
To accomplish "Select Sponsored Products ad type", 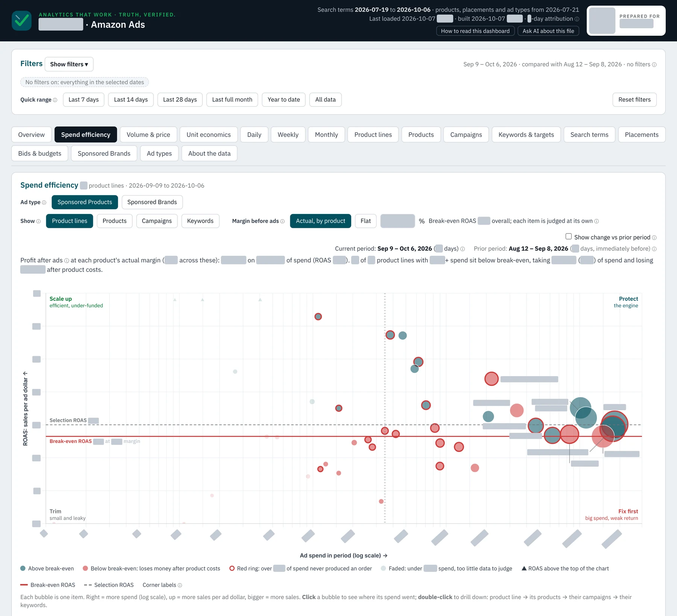I will tap(85, 202).
